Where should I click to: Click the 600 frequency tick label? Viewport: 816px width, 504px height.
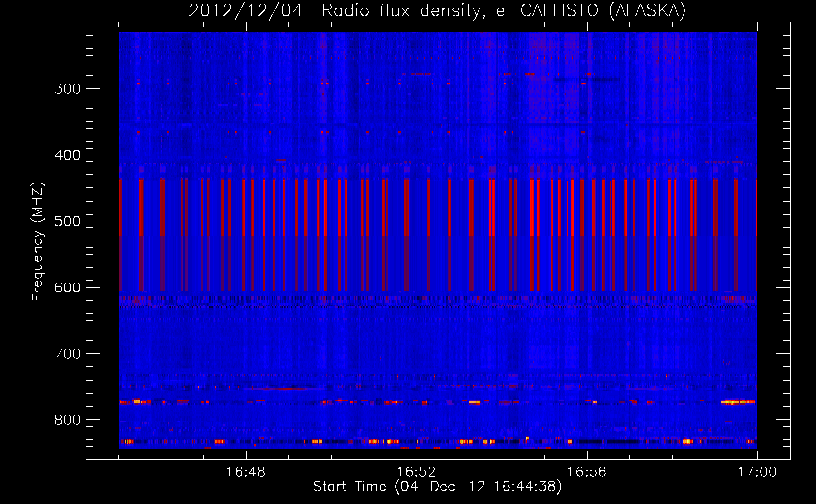[68, 288]
